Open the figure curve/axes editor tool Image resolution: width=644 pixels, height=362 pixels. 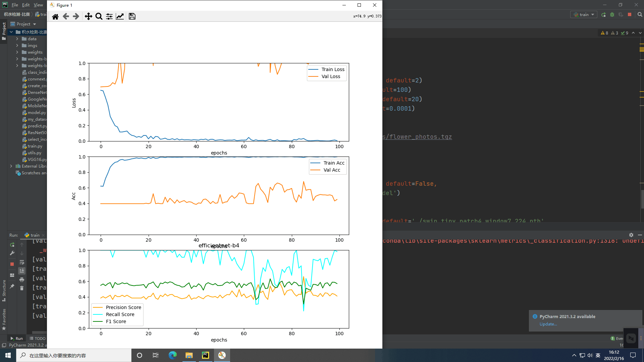120,16
